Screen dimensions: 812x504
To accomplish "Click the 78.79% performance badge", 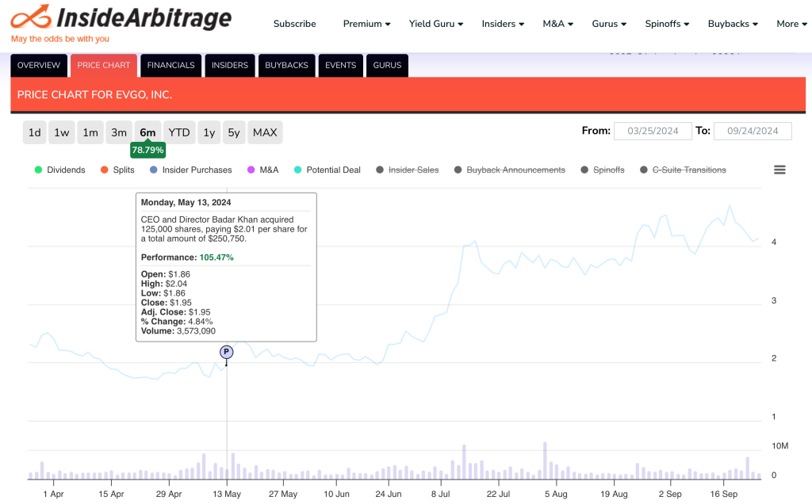I will click(x=147, y=150).
